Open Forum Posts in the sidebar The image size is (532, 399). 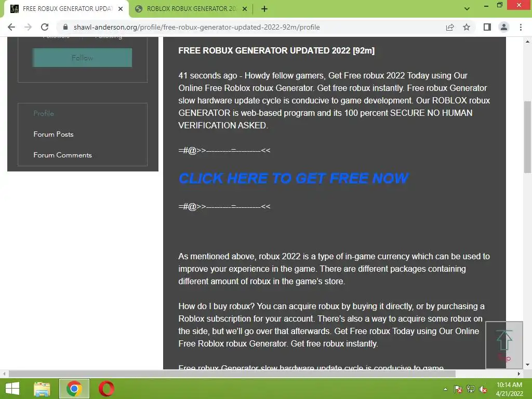click(54, 135)
